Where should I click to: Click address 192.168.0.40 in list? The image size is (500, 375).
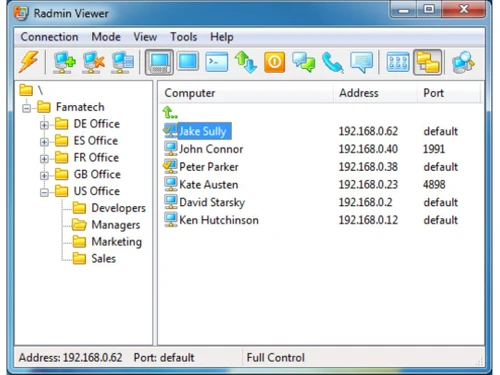368,149
